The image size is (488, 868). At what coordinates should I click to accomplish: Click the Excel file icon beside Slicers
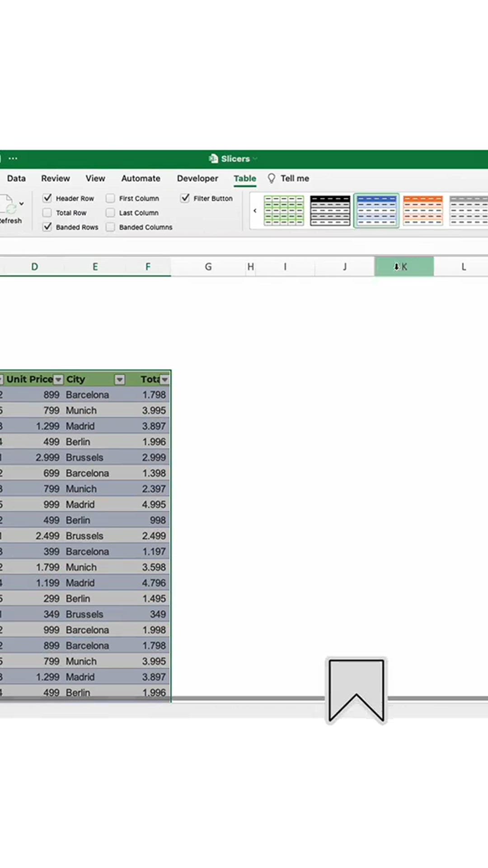213,159
